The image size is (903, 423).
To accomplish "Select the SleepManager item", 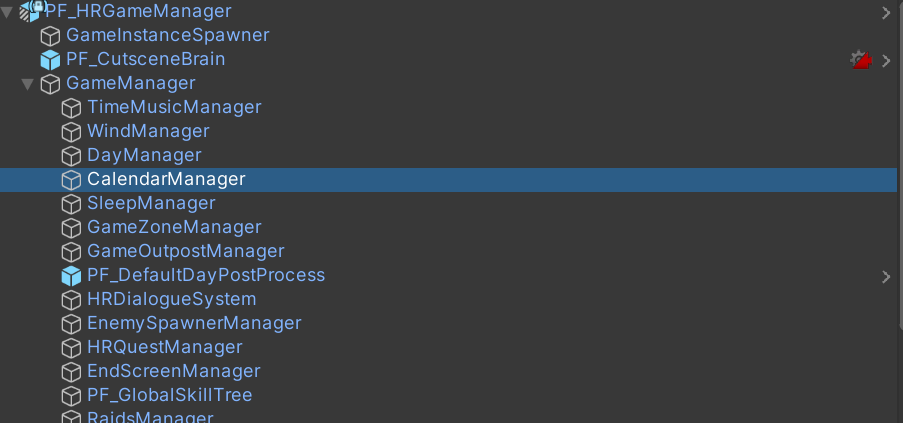I will (151, 203).
